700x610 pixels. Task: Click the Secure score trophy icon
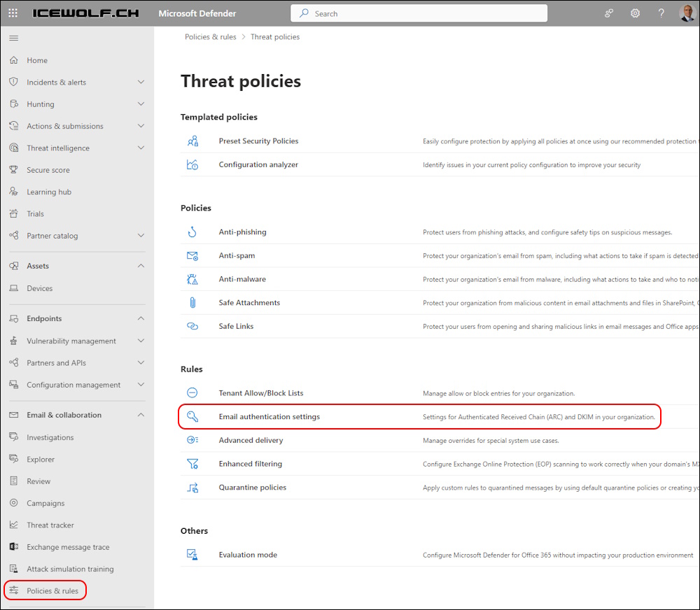click(14, 169)
